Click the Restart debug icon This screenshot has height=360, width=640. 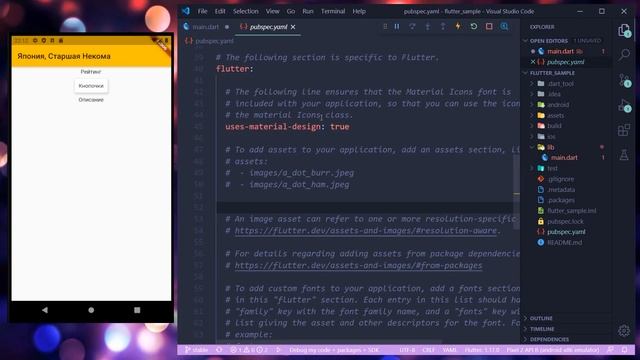(473, 27)
